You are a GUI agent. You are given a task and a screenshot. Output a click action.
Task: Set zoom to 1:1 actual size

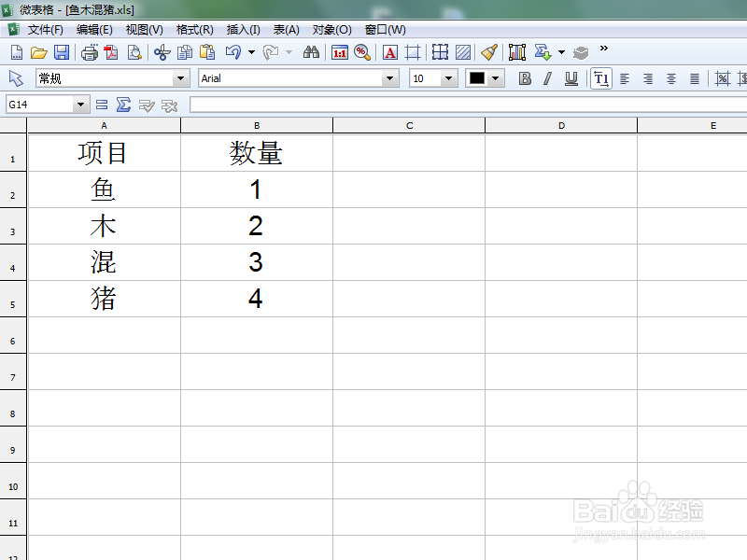pos(340,52)
